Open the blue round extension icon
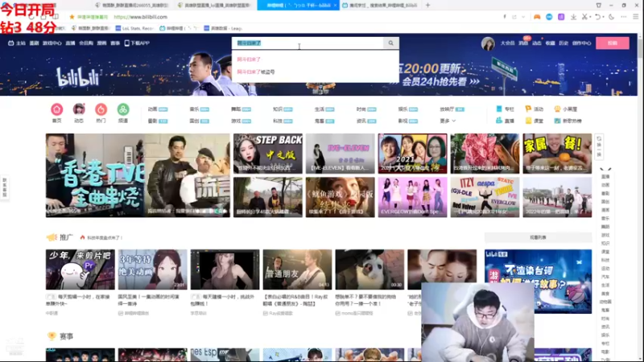Image resolution: width=644 pixels, height=362 pixels. tap(549, 17)
